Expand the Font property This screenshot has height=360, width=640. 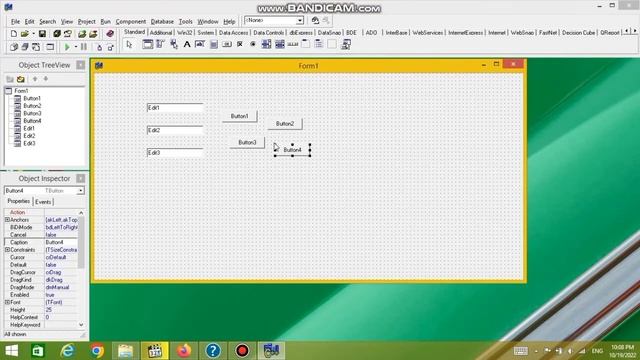tap(7, 302)
